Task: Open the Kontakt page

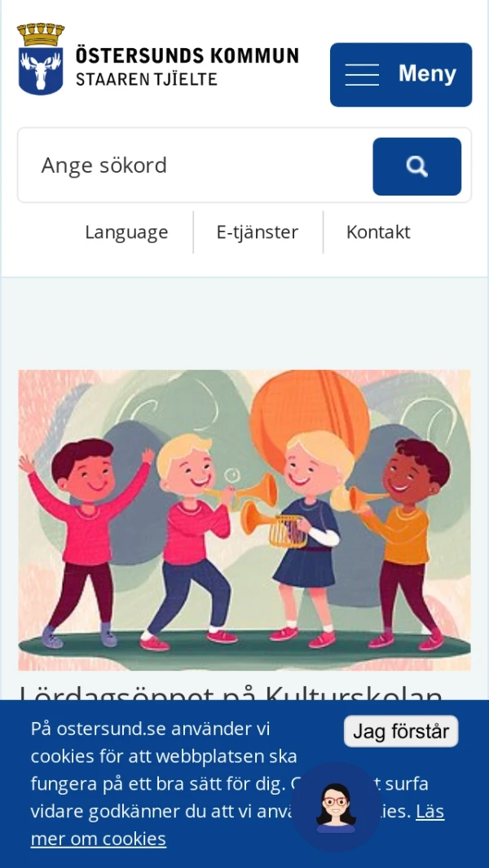Action: [378, 232]
